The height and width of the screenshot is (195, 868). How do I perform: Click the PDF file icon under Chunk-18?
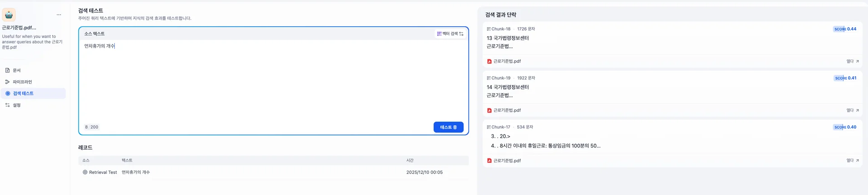click(489, 62)
